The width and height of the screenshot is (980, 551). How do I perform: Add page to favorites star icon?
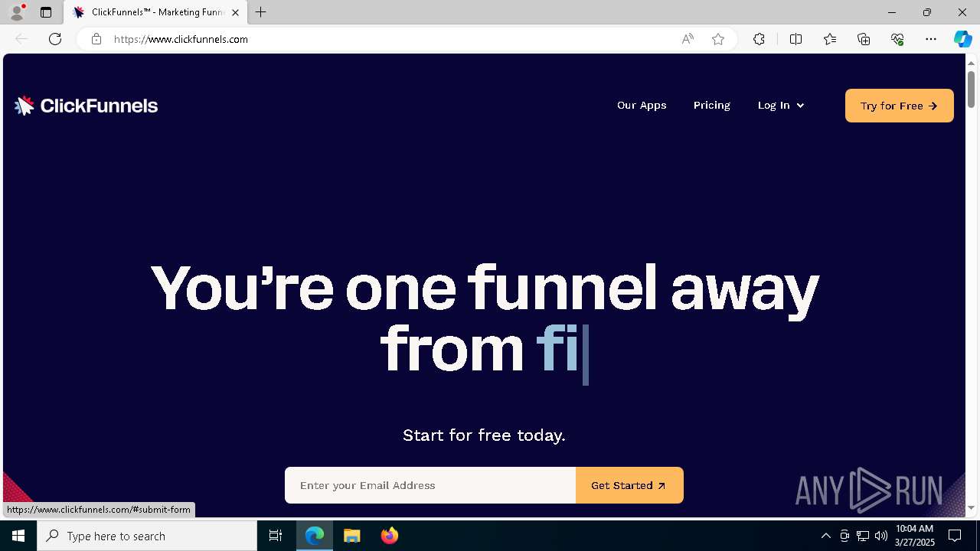(718, 39)
